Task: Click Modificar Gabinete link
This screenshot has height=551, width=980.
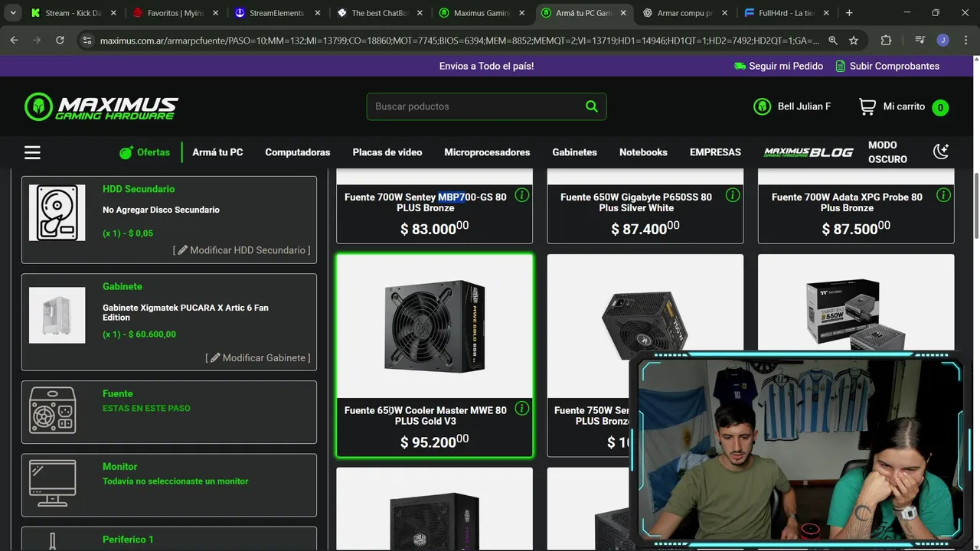Action: (257, 357)
